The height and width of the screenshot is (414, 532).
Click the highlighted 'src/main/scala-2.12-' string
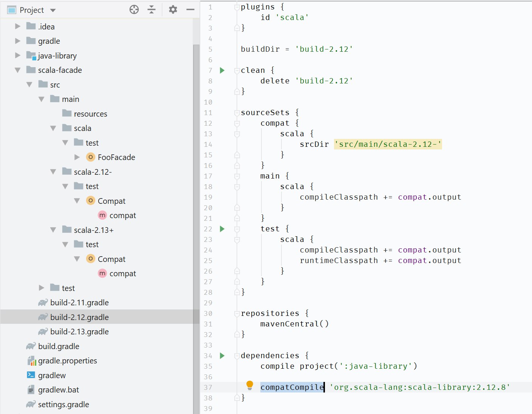(388, 144)
